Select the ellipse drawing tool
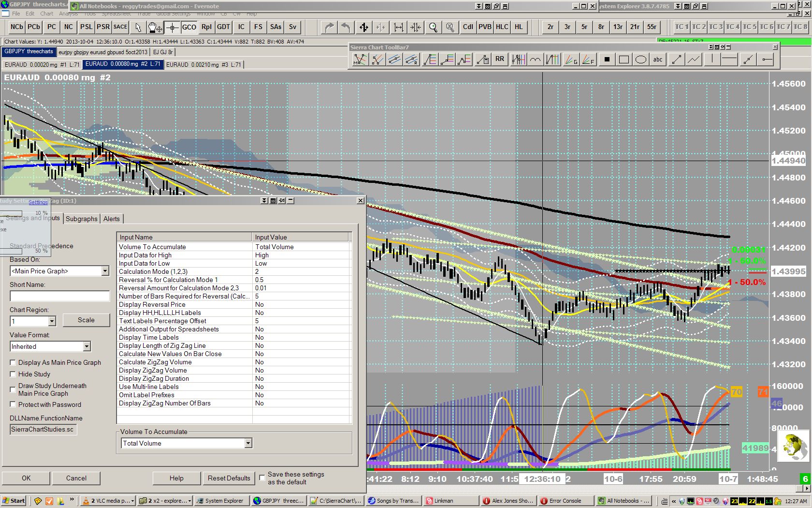The height and width of the screenshot is (508, 812). click(x=640, y=60)
